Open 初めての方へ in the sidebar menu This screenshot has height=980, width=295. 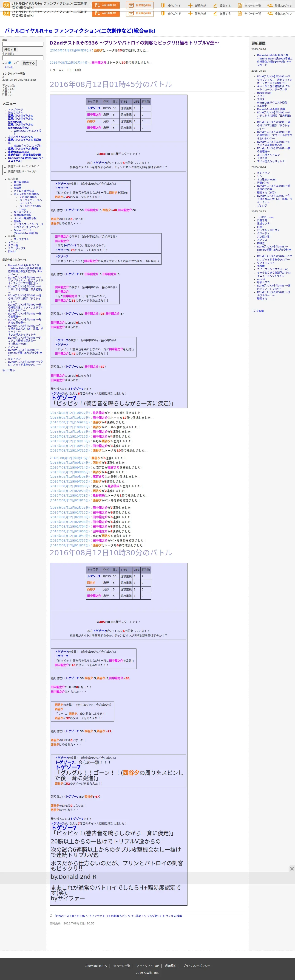point(16,113)
